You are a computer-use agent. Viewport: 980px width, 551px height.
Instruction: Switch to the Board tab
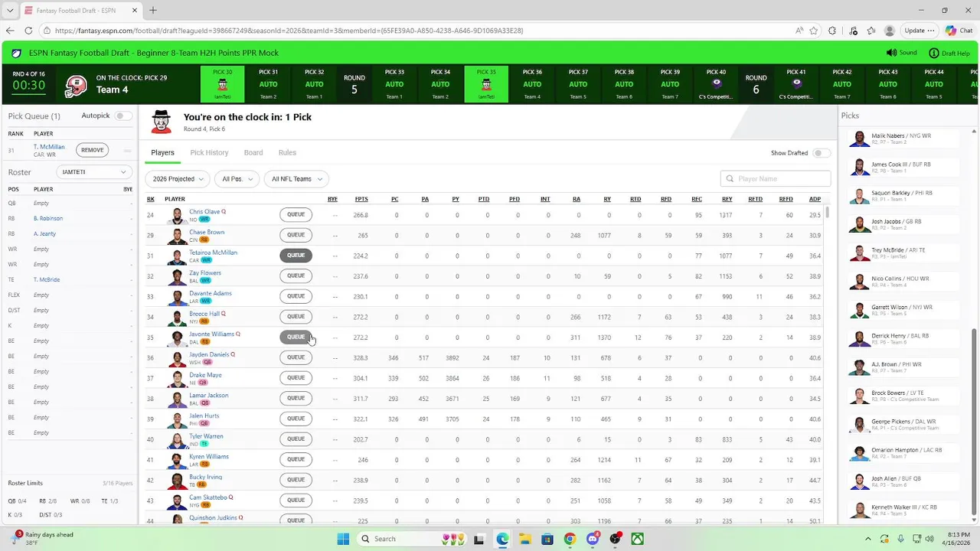point(253,152)
